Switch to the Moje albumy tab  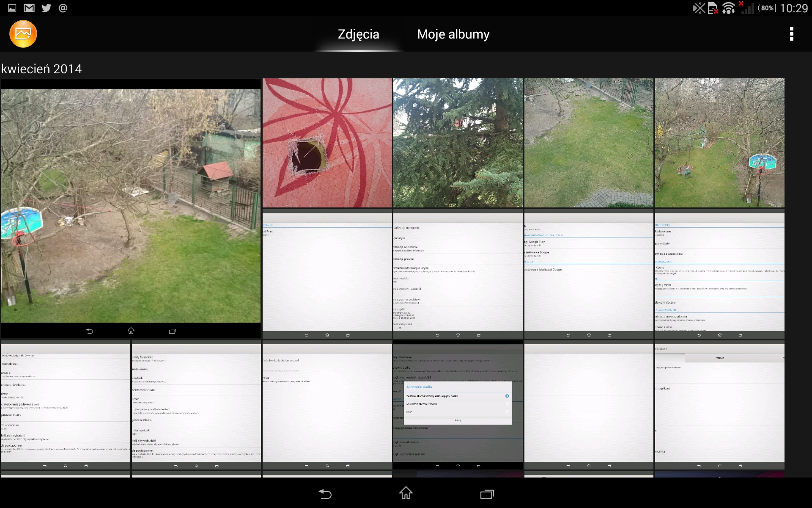(453, 34)
